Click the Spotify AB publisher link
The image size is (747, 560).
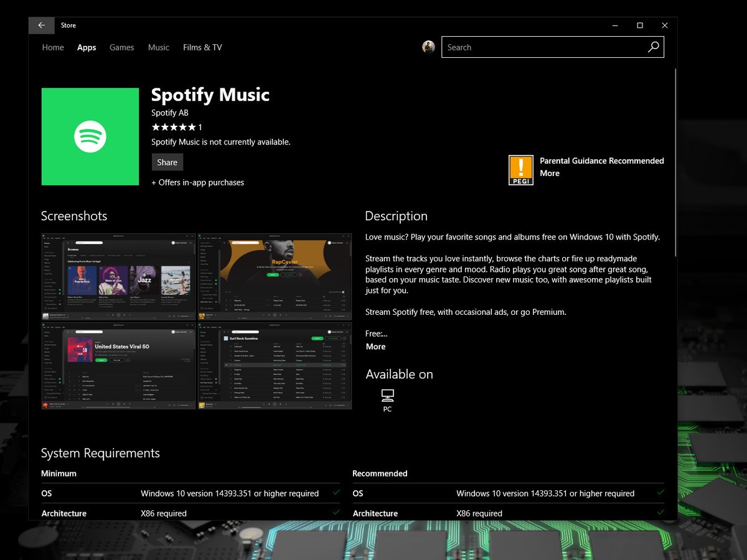pyautogui.click(x=170, y=113)
